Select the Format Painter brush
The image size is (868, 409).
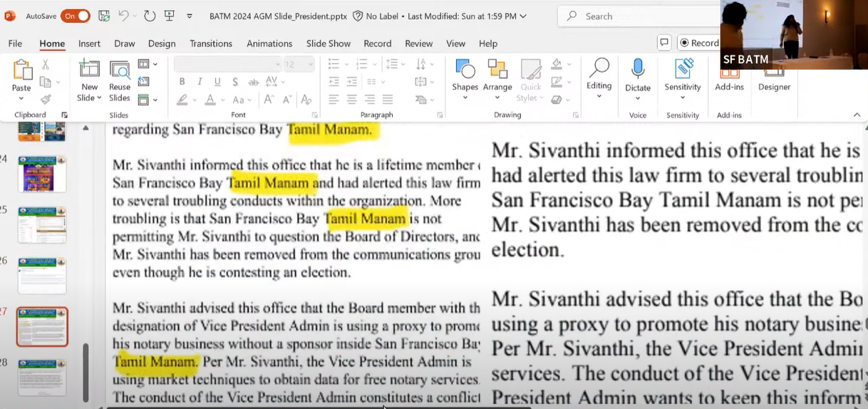(x=46, y=100)
